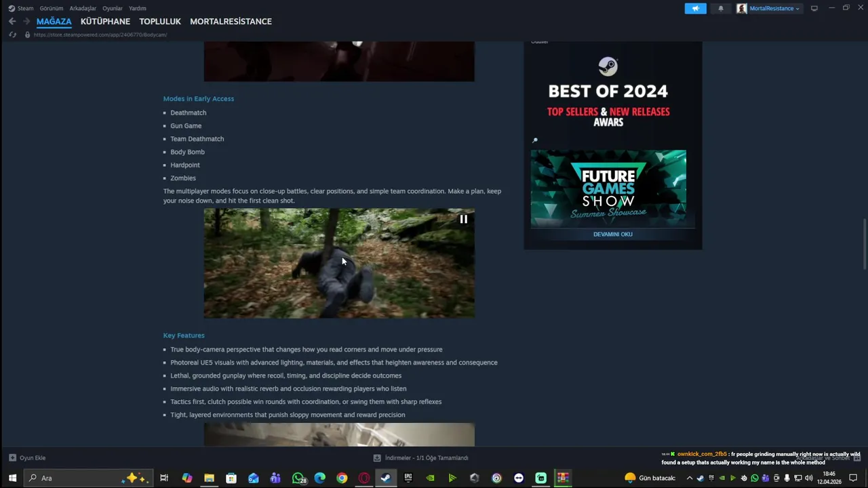Open the notifications bell

coord(720,8)
